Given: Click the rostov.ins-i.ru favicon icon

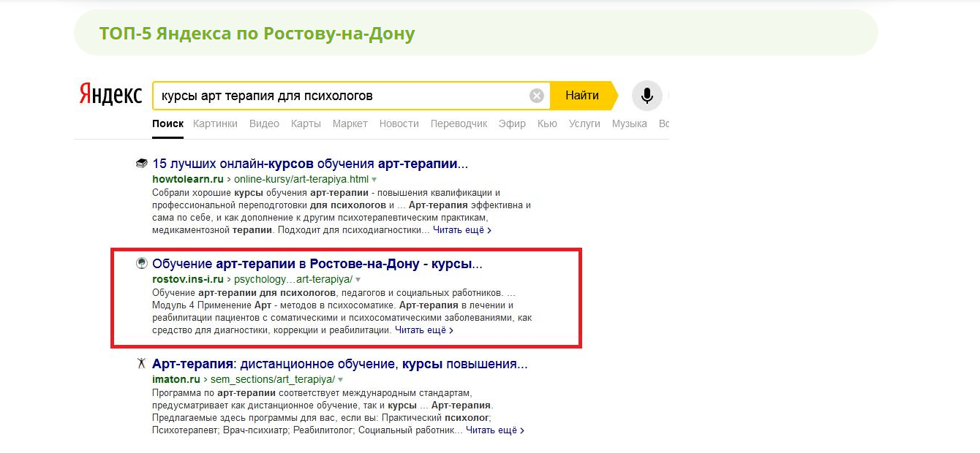Looking at the screenshot, I should pyautogui.click(x=142, y=264).
